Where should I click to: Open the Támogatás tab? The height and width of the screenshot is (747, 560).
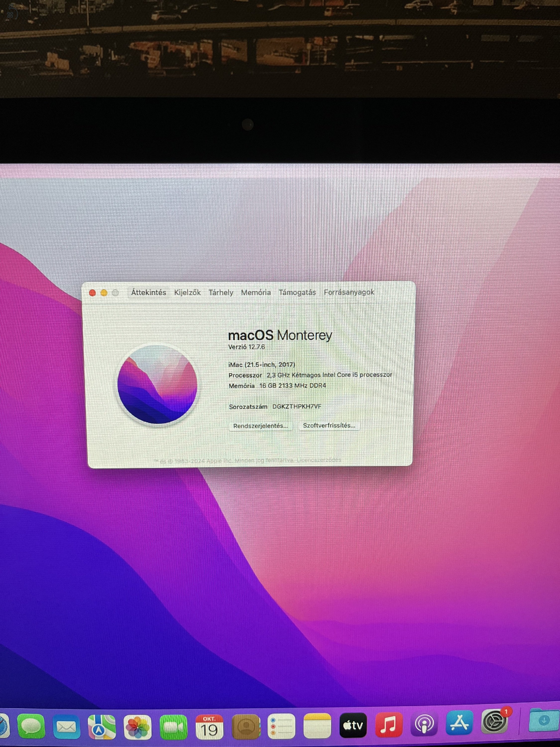click(x=297, y=293)
